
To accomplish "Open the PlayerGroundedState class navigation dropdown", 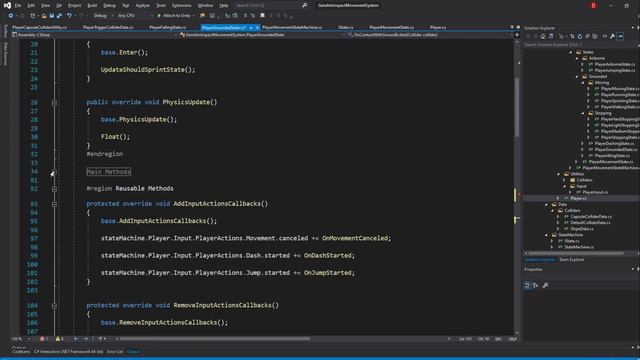I will pyautogui.click(x=261, y=35).
